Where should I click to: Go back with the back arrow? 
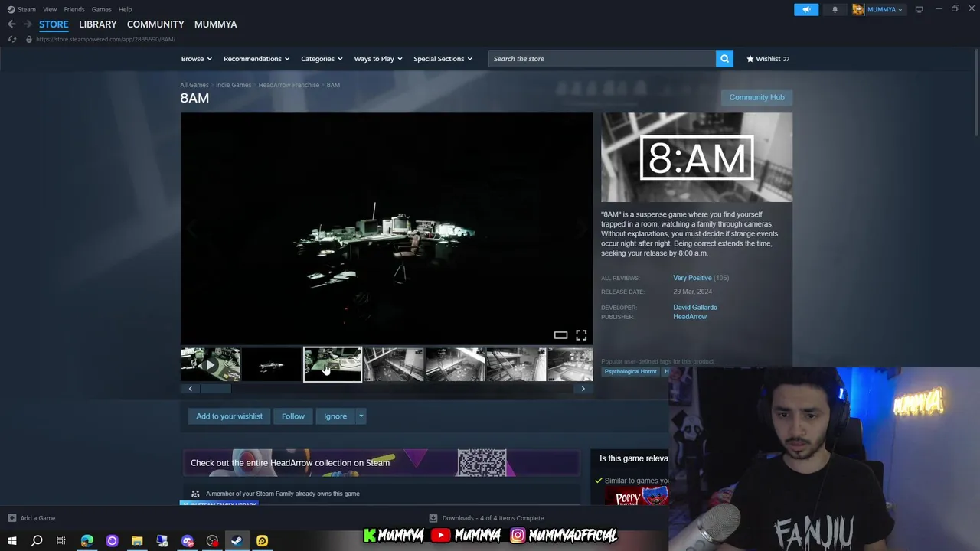click(11, 24)
